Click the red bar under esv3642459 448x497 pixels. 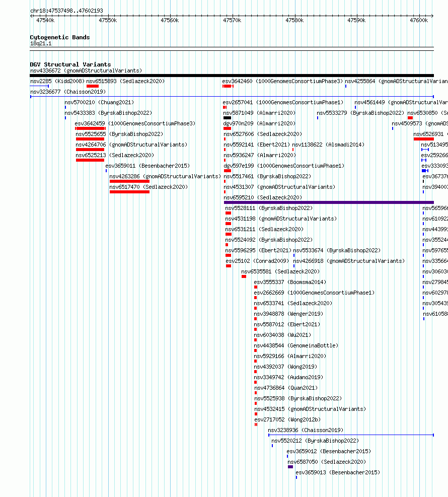90,128
